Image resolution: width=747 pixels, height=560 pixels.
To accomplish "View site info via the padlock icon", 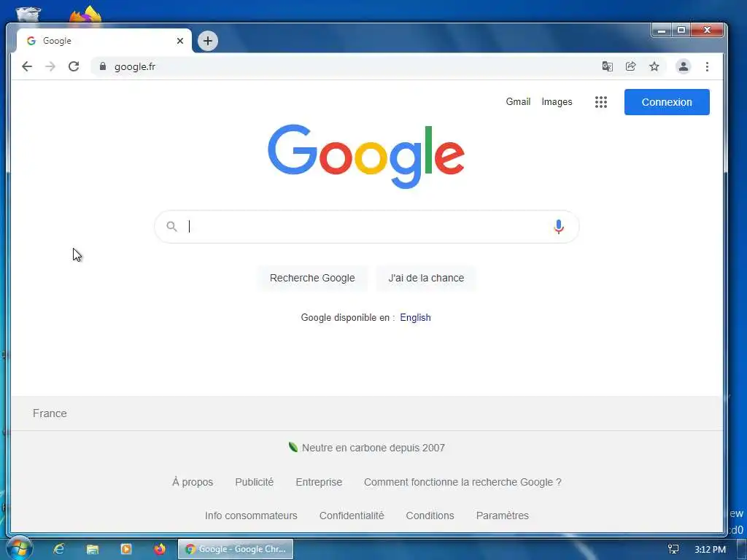I will [x=102, y=66].
